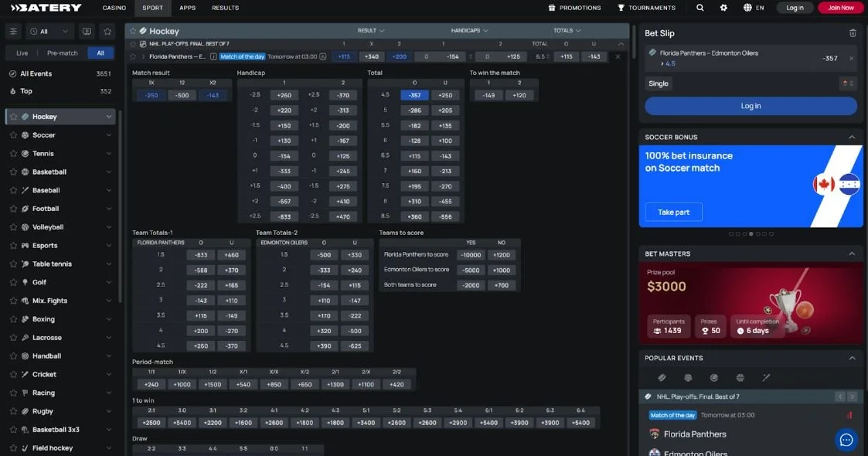Go to next popular event arrow
The width and height of the screenshot is (868, 456).
pyautogui.click(x=852, y=396)
